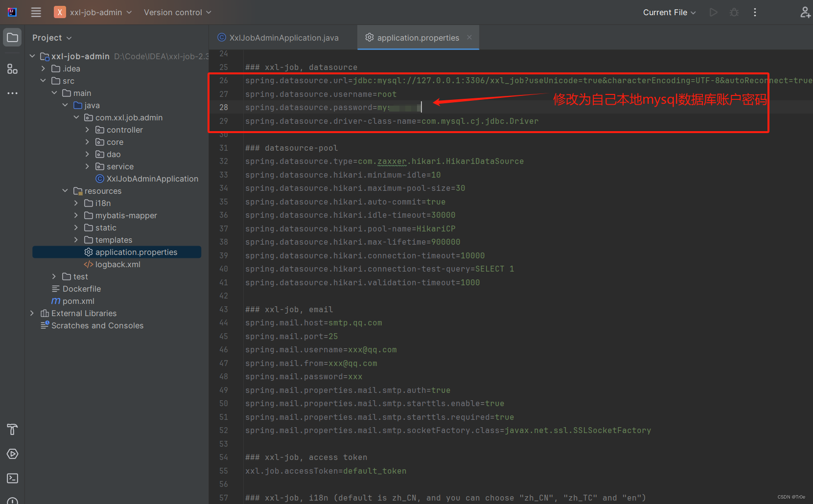
Task: Expand the static folder
Action: [x=76, y=228]
